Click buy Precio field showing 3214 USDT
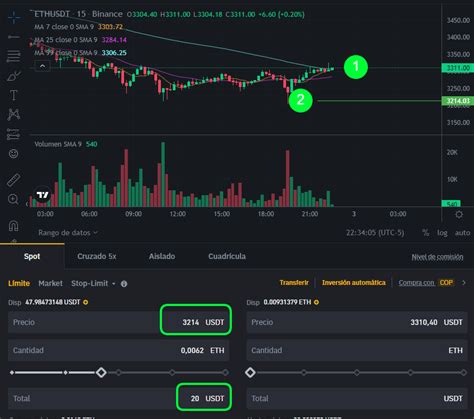This screenshot has height=419, width=474. tap(119, 322)
